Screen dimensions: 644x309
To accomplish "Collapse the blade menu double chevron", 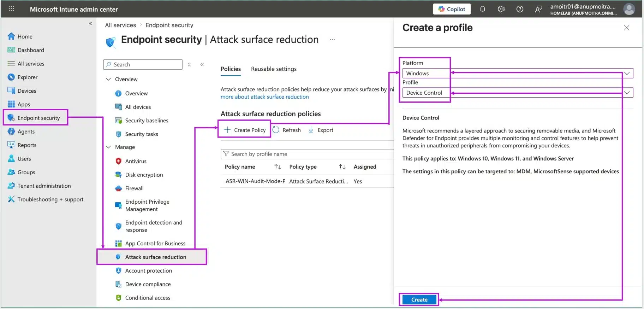I will pos(202,64).
